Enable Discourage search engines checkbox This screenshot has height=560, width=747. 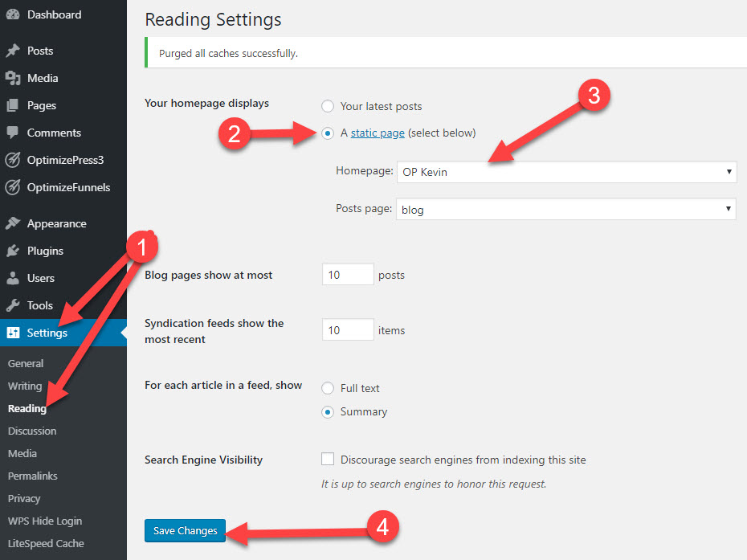point(328,460)
